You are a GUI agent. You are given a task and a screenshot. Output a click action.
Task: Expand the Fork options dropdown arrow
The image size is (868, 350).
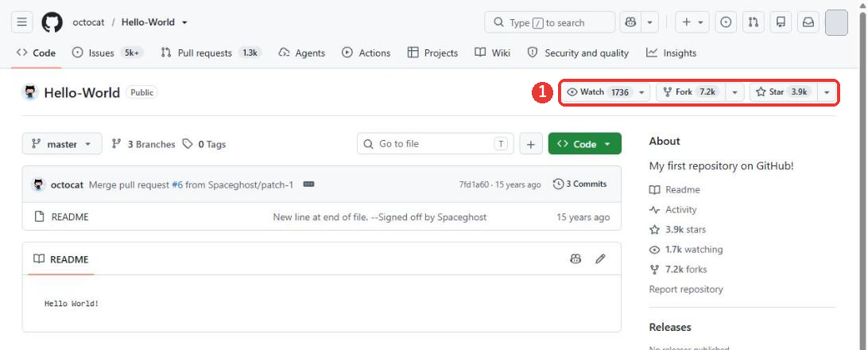734,92
